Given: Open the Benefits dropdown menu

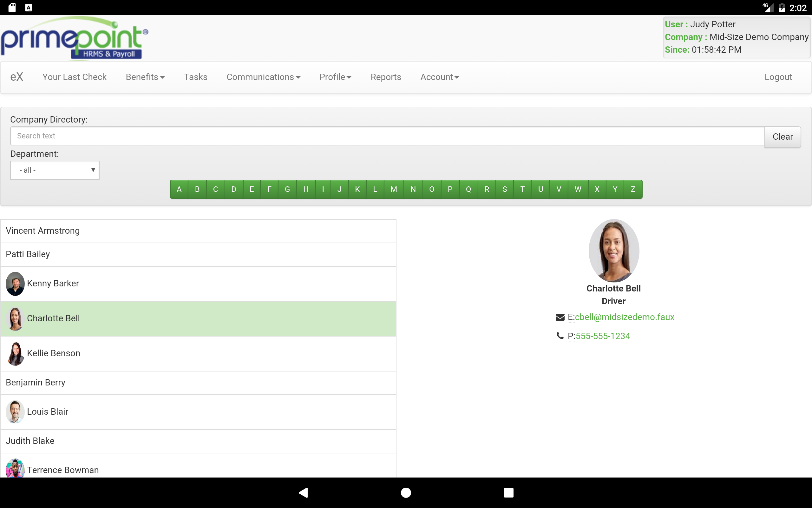Looking at the screenshot, I should coord(145,77).
